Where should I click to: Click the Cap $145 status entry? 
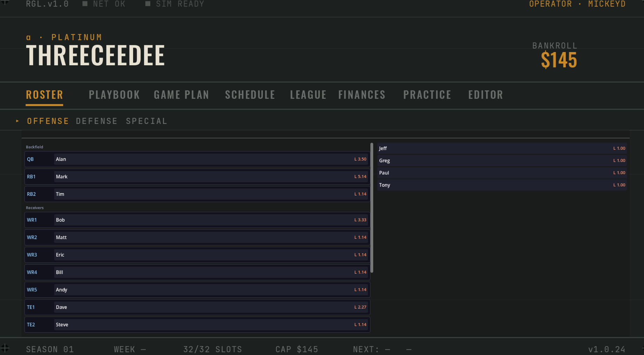[297, 349]
